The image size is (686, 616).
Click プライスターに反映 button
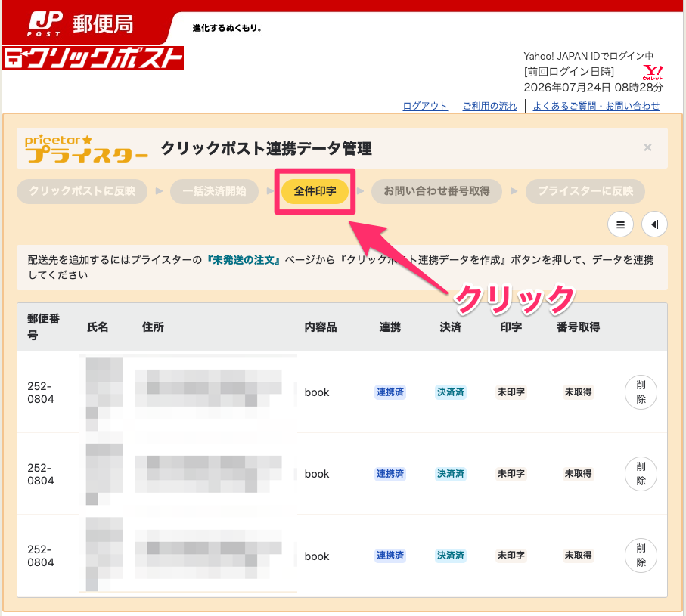click(585, 191)
